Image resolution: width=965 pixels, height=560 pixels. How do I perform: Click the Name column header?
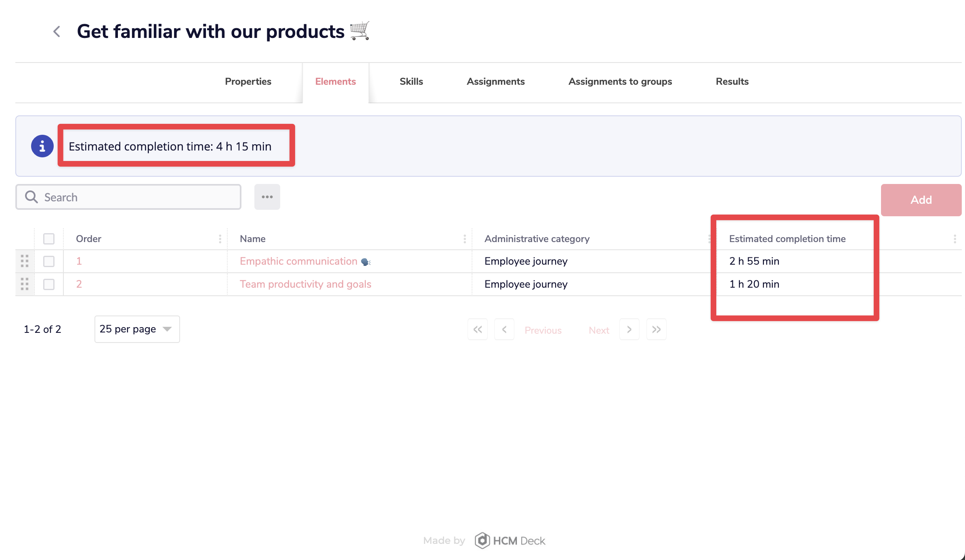tap(253, 239)
